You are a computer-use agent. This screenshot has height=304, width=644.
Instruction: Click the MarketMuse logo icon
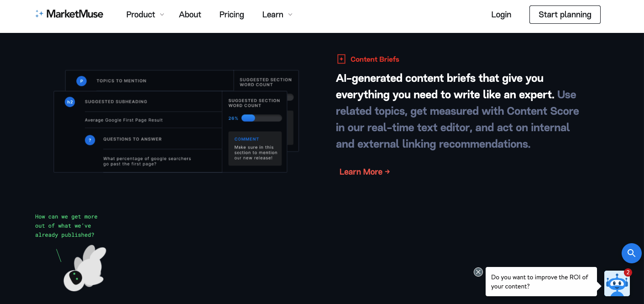click(x=38, y=14)
